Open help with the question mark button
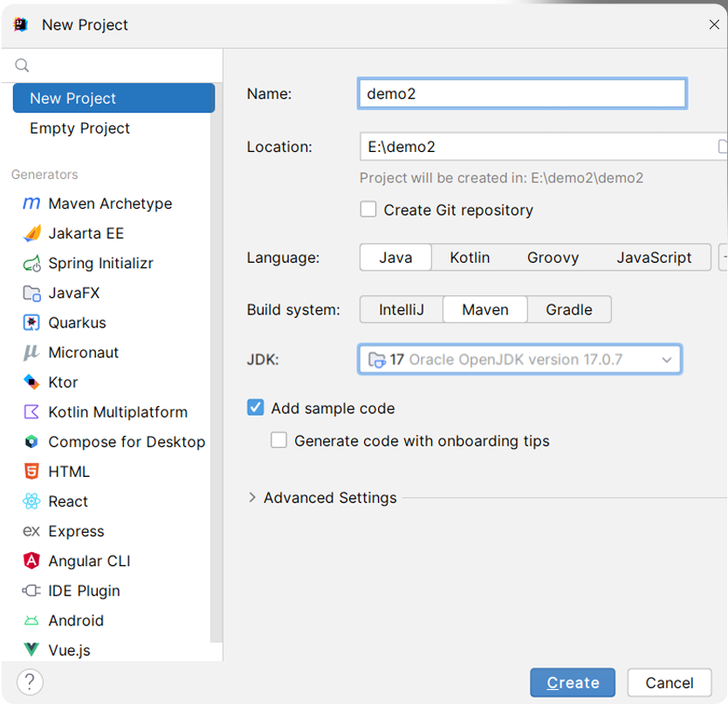The width and height of the screenshot is (728, 711). 31,682
